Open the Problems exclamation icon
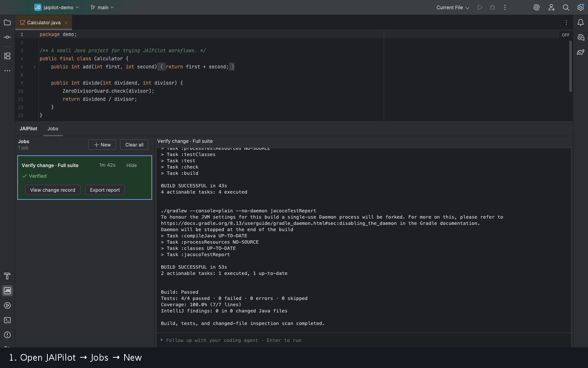The image size is (588, 368). (7, 335)
